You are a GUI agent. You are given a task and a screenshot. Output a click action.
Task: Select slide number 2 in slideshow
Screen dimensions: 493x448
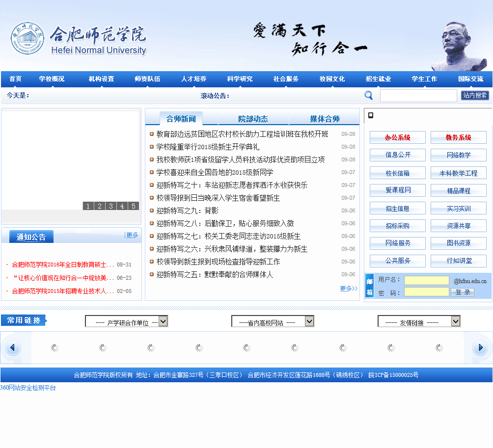[99, 206]
